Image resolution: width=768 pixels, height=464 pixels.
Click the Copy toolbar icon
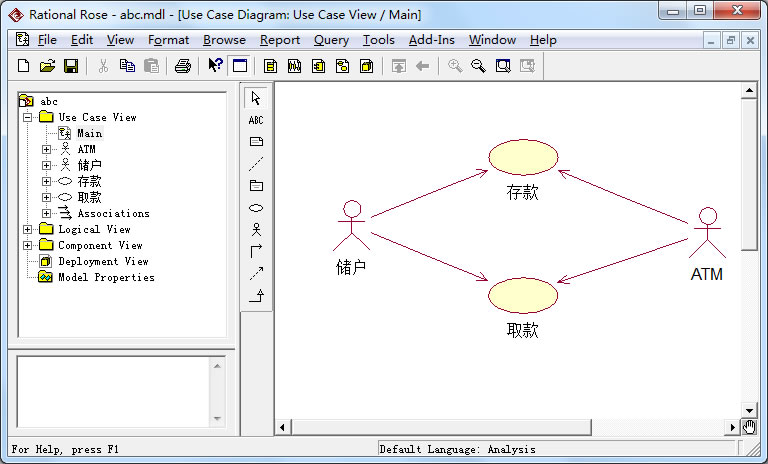point(127,66)
